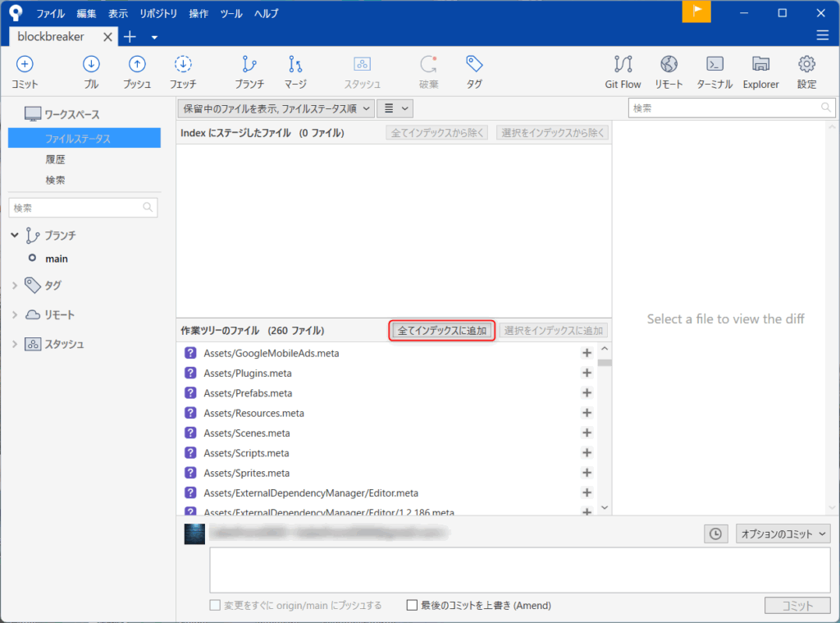Open the Repository (リポジトリ) menu

[158, 13]
